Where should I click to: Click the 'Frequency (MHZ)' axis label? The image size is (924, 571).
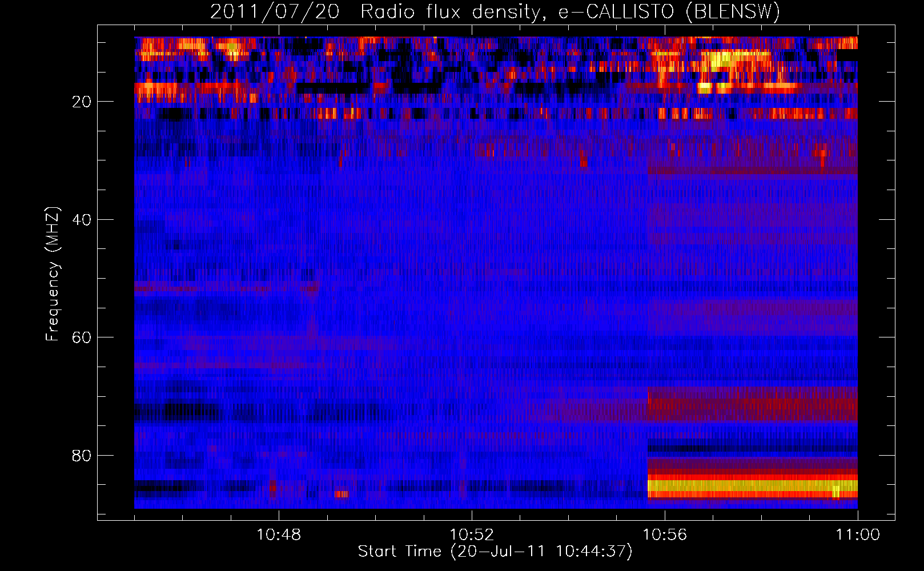coord(53,274)
